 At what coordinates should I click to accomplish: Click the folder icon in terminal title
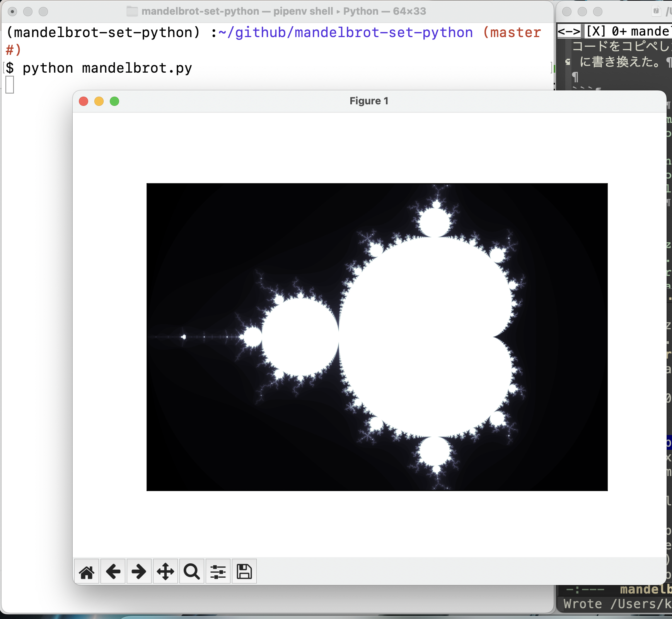tap(132, 11)
